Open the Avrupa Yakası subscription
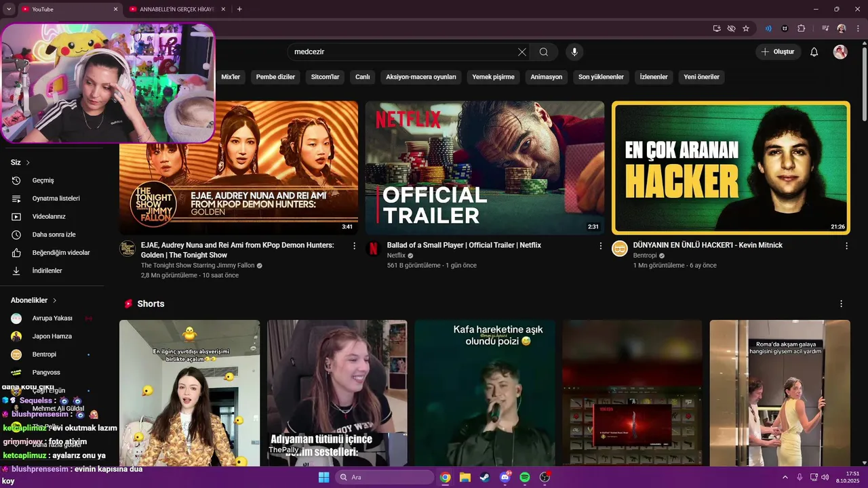This screenshot has height=488, width=868. 53,319
